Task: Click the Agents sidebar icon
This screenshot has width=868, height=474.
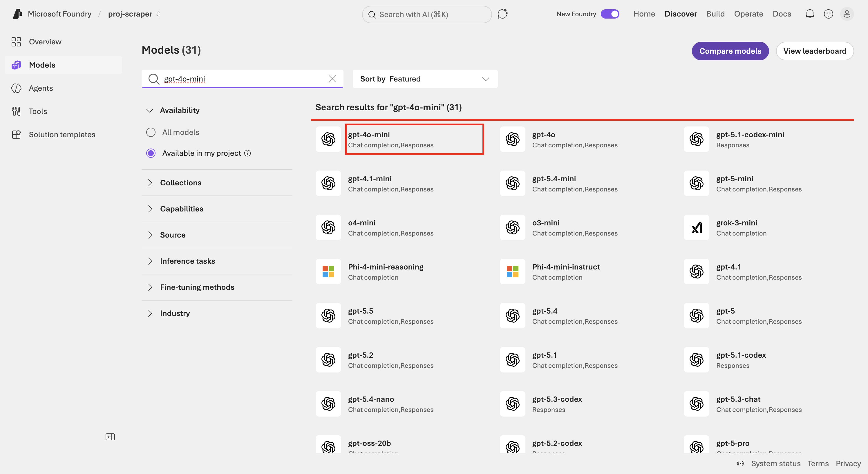Action: point(16,88)
